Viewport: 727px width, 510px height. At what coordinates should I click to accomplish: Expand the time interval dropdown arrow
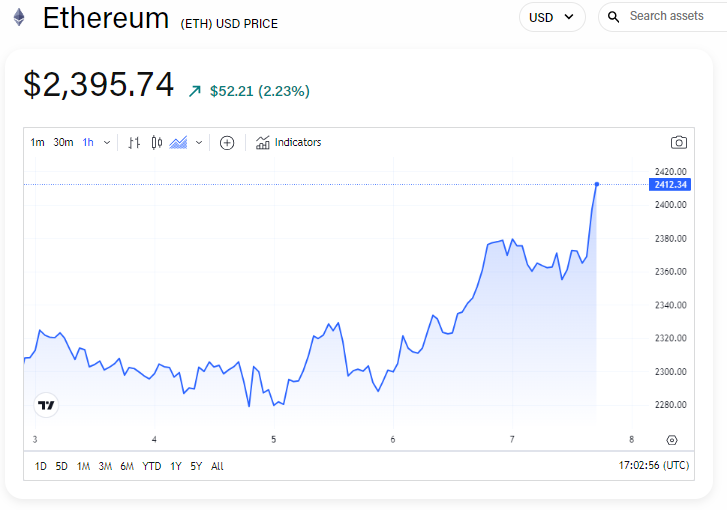(x=107, y=143)
